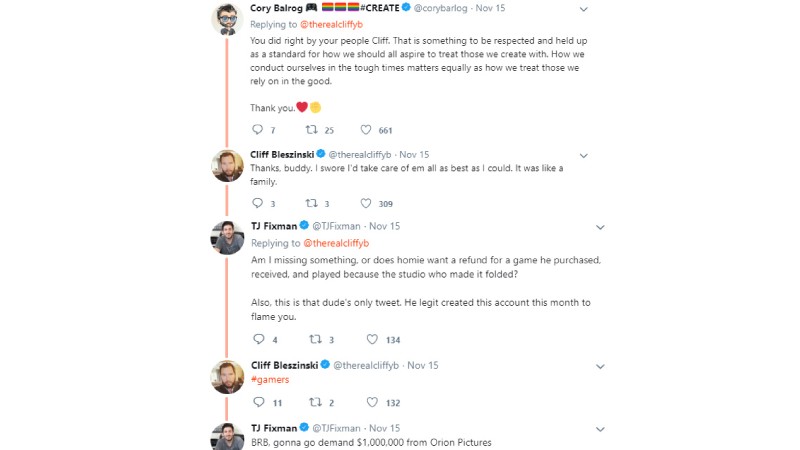
Task: Like TJ Fixman's tweet with 134 likes
Action: (366, 339)
